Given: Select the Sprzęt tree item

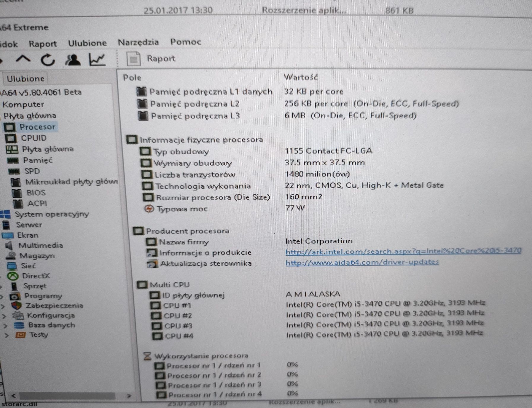Looking at the screenshot, I should coord(35,286).
